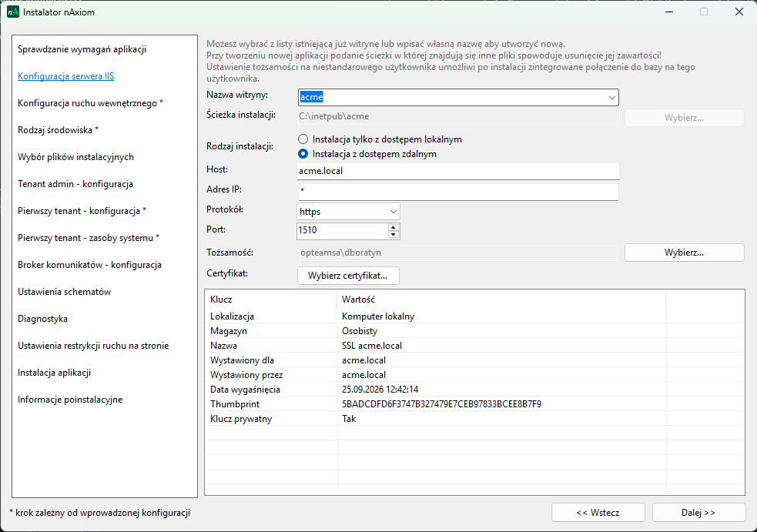Select "Instalacja z dostępem zdalnym" option

(303, 154)
